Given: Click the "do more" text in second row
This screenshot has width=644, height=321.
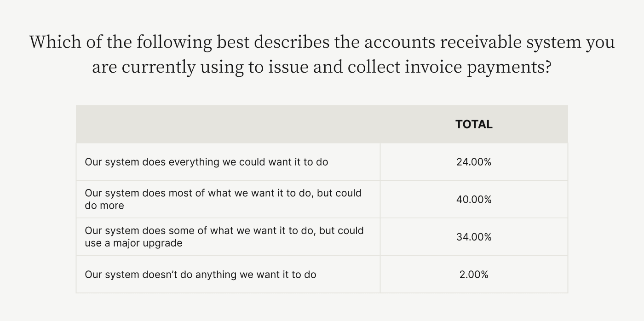Looking at the screenshot, I should click(104, 206).
